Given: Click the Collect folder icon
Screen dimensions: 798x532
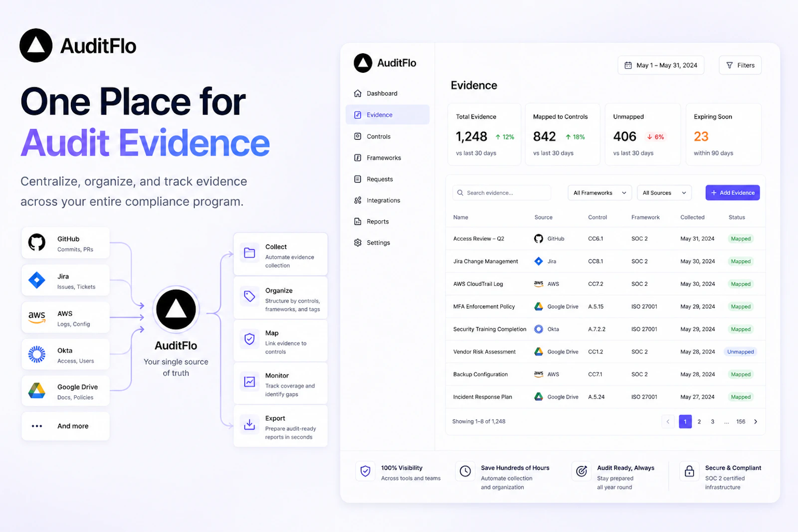Looking at the screenshot, I should pos(249,253).
